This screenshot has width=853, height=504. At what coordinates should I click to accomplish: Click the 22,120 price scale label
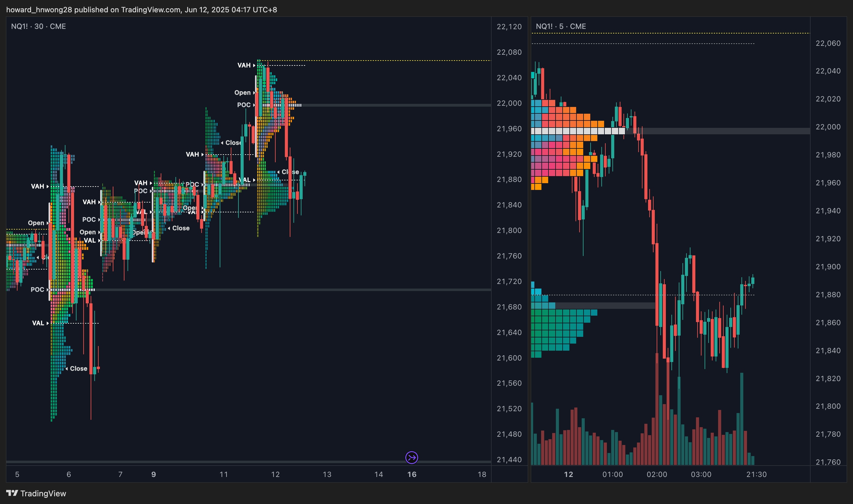point(509,26)
